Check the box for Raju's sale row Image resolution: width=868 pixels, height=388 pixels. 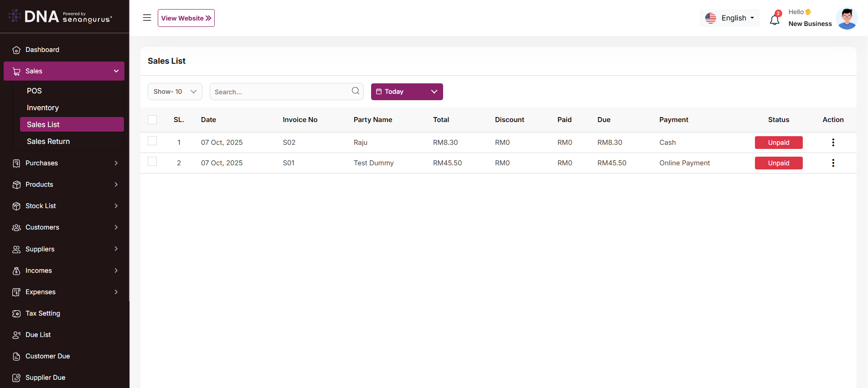tap(152, 141)
